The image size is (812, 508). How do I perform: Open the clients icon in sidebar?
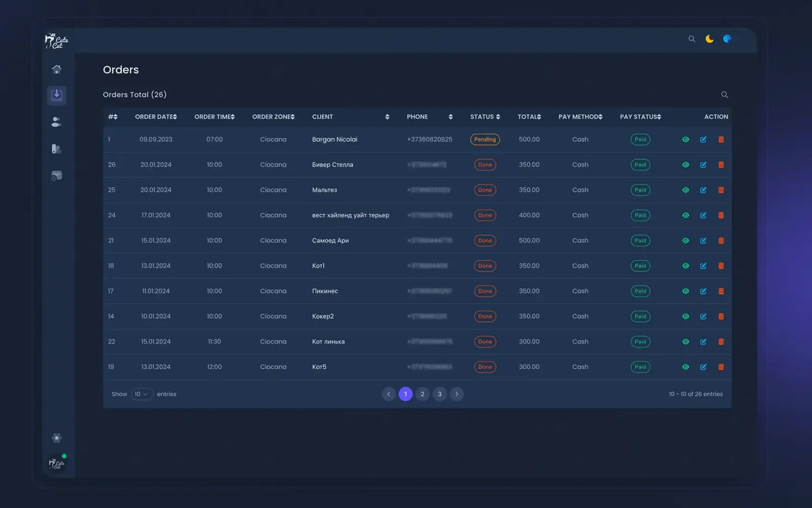click(x=57, y=122)
